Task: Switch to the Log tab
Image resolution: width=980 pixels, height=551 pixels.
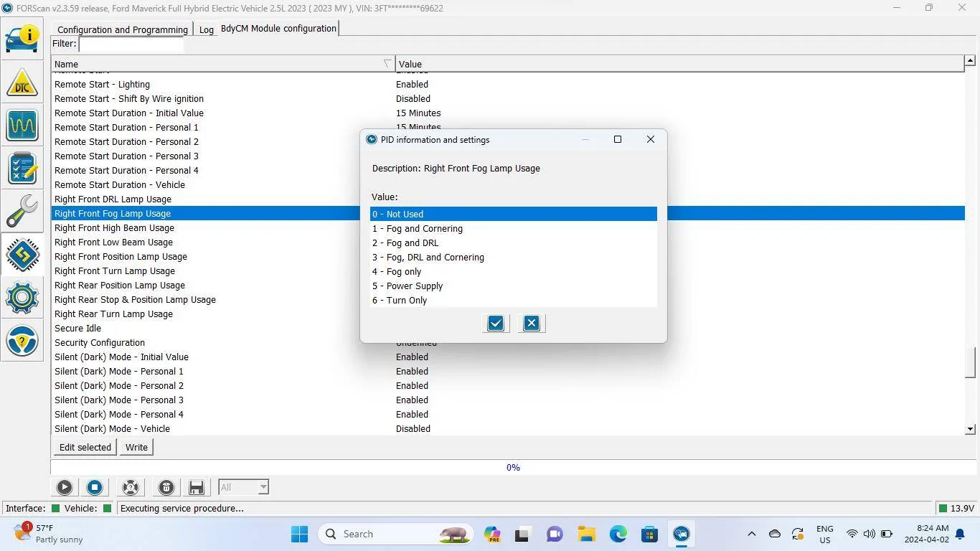Action: [206, 29]
